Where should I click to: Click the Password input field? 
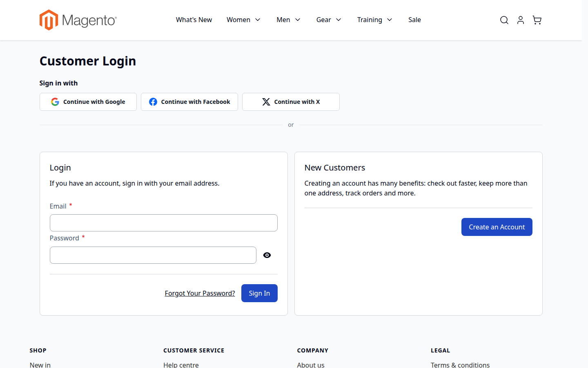(153, 255)
